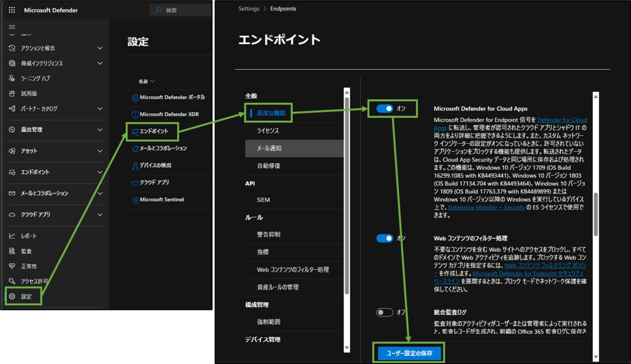Turn off Microsoft Defender for Cloud Apps toggle
The height and width of the screenshot is (364, 631).
(x=385, y=108)
